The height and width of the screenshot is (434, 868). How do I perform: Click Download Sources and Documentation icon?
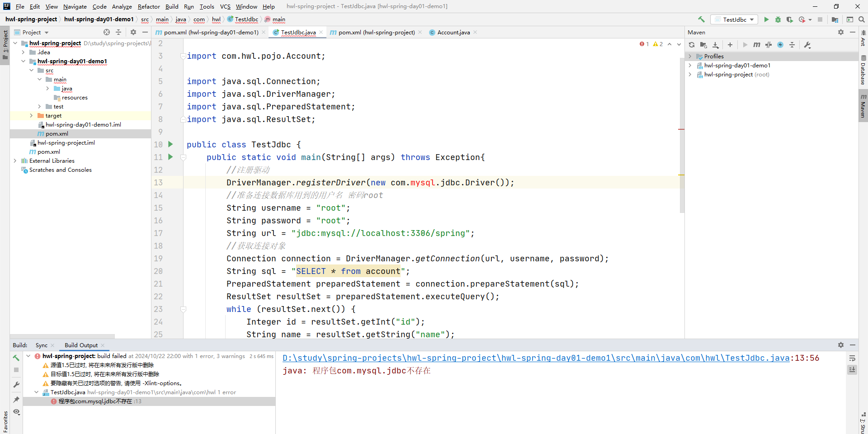[716, 45]
